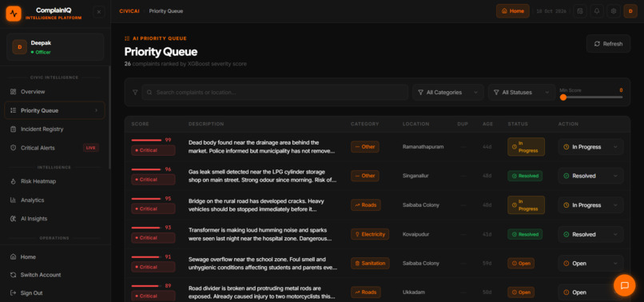
Task: Click Critical badge for score 96
Action: pyautogui.click(x=153, y=180)
